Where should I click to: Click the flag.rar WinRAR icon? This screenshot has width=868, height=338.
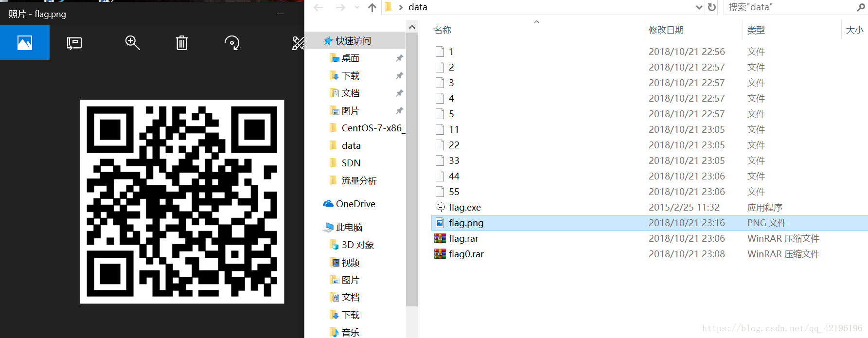click(x=440, y=238)
